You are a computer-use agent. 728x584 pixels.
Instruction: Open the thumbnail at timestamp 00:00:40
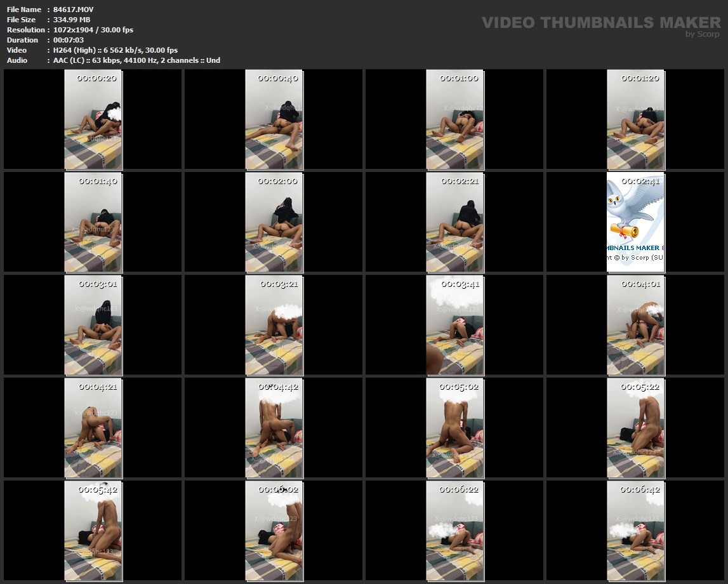[x=274, y=119]
